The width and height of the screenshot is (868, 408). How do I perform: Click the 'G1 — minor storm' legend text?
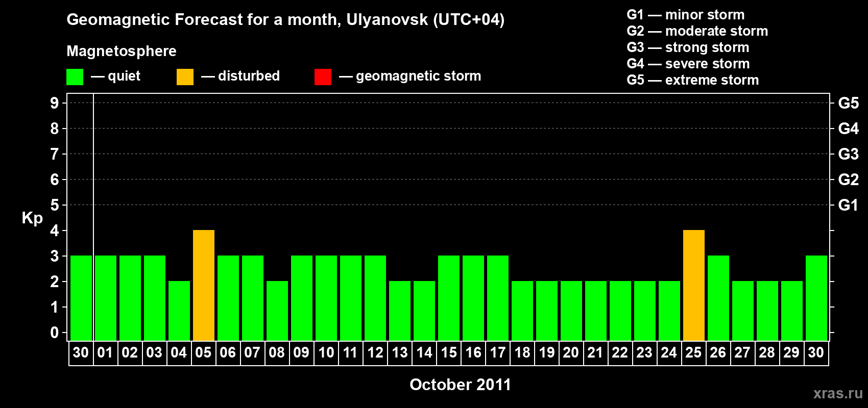686,15
